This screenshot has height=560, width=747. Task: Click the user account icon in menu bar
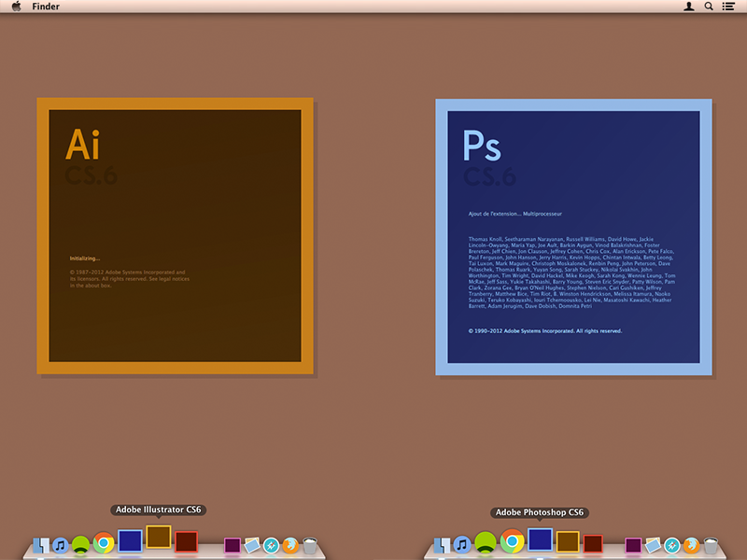[x=689, y=7]
